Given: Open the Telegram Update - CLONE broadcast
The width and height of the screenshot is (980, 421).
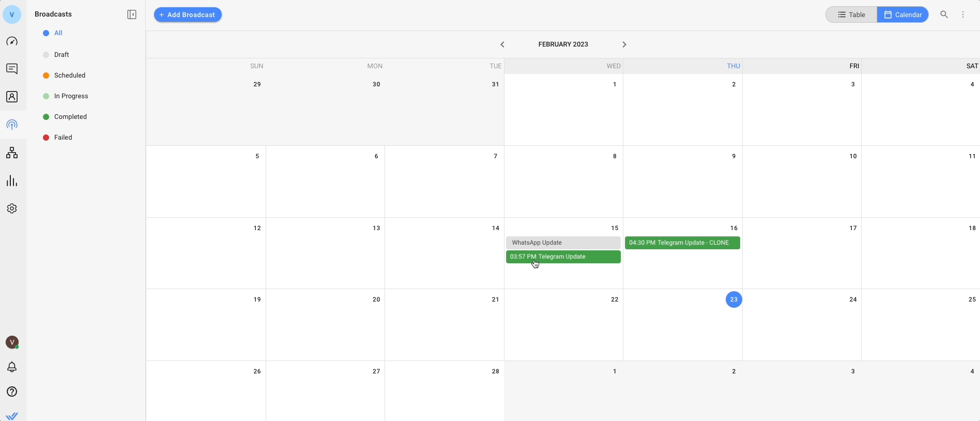Looking at the screenshot, I should [x=682, y=243].
